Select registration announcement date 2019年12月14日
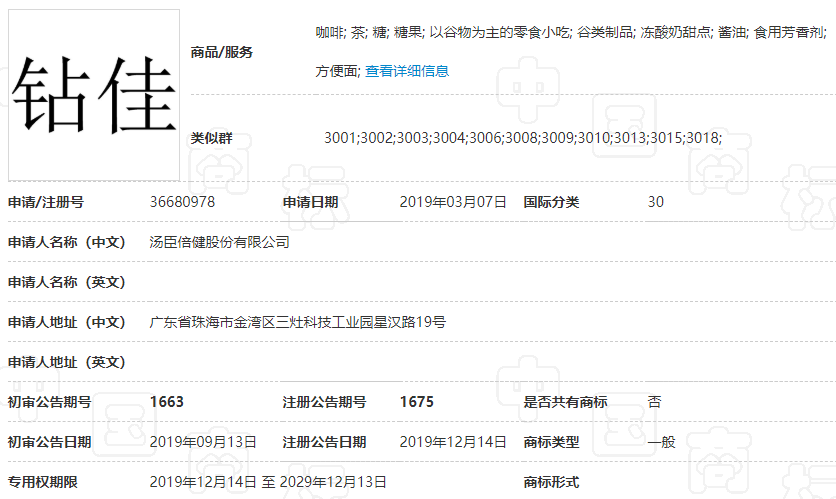Viewport: 836px width, 499px height. 453,442
